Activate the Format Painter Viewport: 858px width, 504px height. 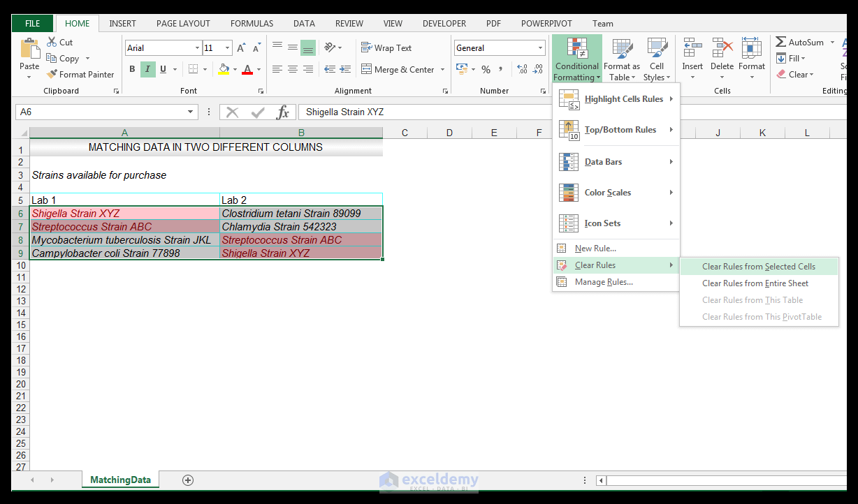point(80,74)
